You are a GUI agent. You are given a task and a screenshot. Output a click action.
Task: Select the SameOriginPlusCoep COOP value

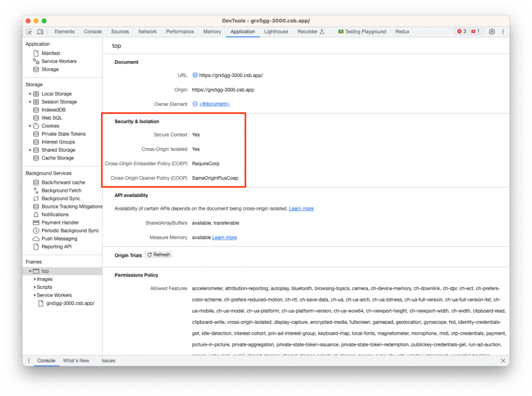(x=215, y=178)
